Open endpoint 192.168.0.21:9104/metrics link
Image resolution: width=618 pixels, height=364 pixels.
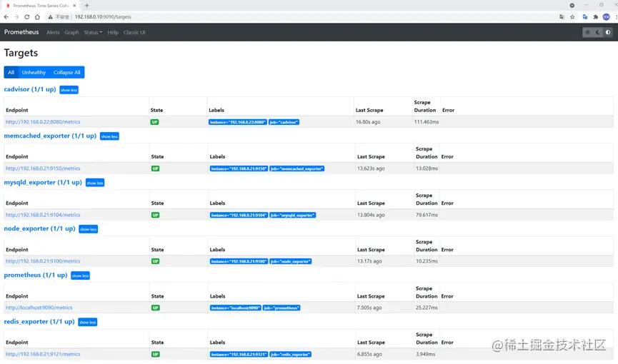(x=43, y=215)
